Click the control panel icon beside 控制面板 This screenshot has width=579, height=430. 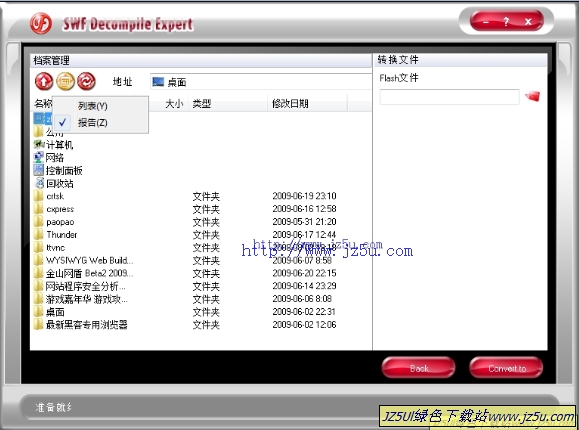pos(38,170)
